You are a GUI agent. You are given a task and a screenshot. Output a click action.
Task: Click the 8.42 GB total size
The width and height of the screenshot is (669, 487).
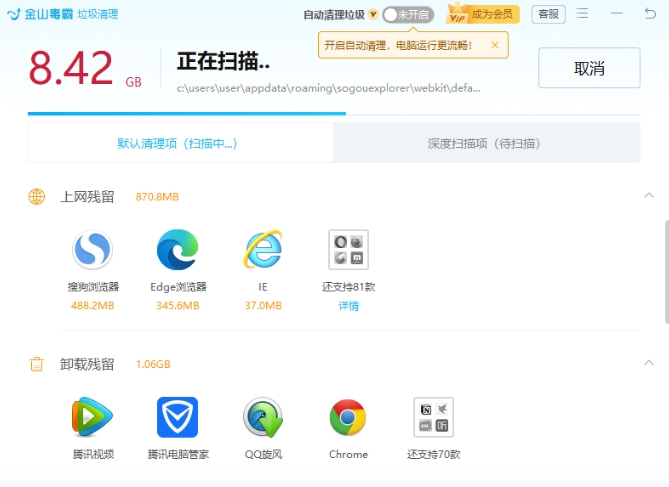[x=85, y=68]
